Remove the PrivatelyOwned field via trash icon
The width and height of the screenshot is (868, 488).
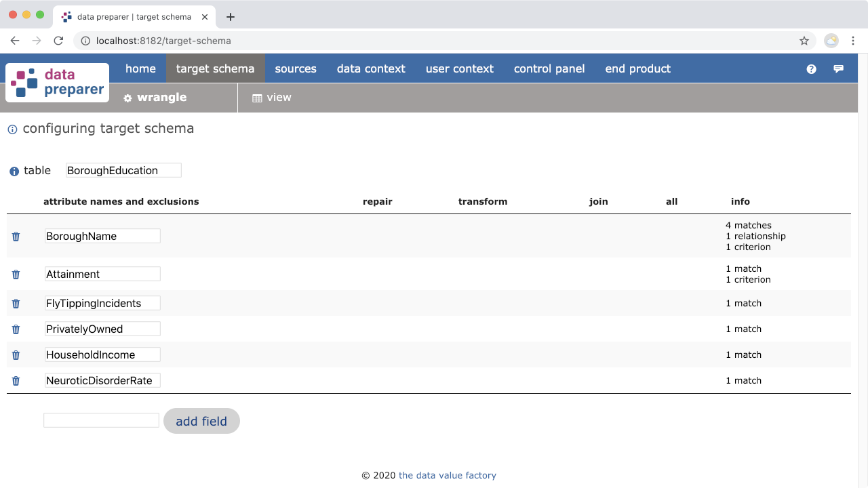coord(16,329)
